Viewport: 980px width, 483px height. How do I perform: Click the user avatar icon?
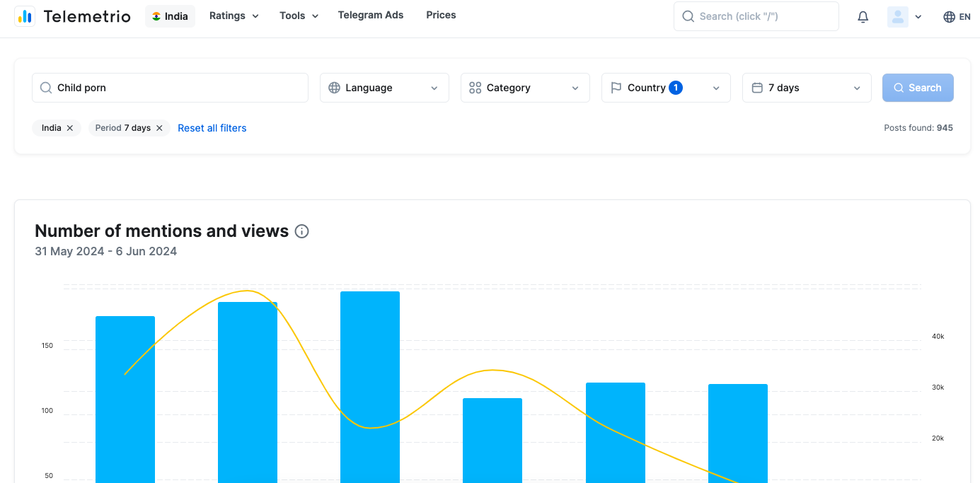(x=897, y=17)
